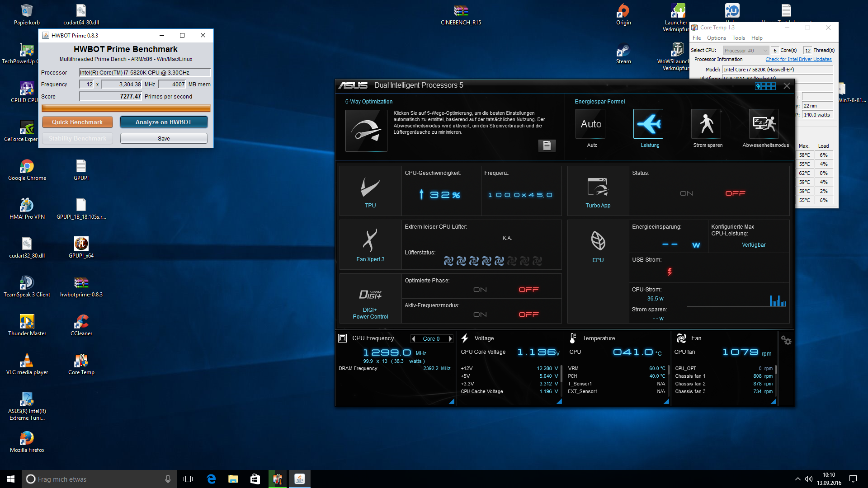Open the monitor settings gear icon

[786, 340]
